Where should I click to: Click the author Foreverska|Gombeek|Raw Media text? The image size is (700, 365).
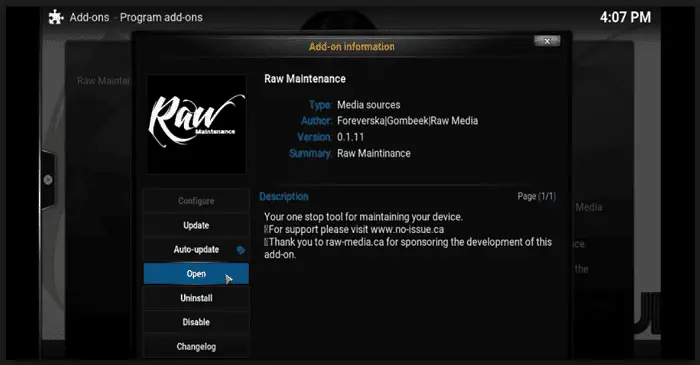407,121
